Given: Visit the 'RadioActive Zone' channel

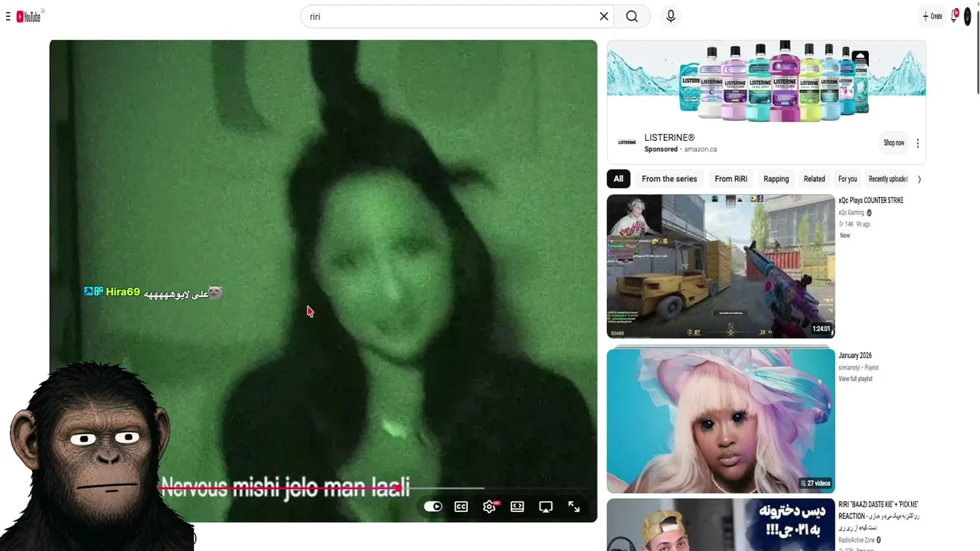Looking at the screenshot, I should click(x=855, y=540).
